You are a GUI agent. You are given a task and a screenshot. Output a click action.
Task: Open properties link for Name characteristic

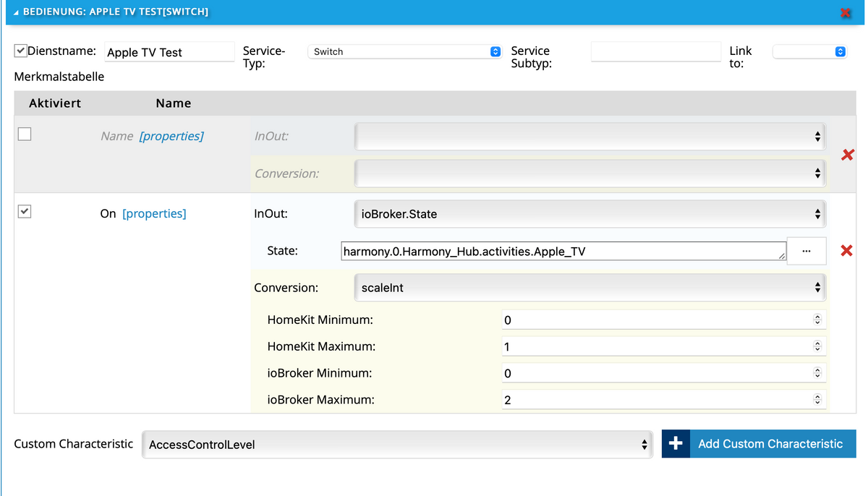171,136
